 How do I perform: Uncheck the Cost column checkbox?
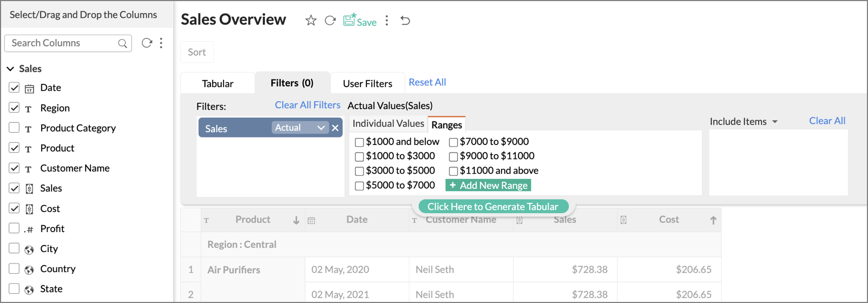click(x=14, y=208)
